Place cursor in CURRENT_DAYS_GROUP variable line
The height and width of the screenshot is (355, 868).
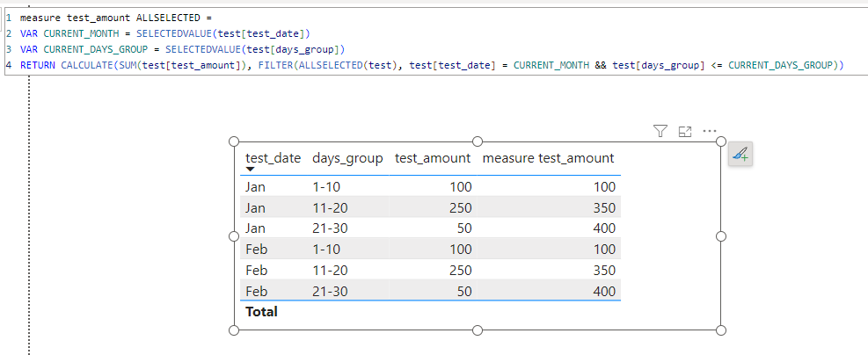click(x=183, y=49)
